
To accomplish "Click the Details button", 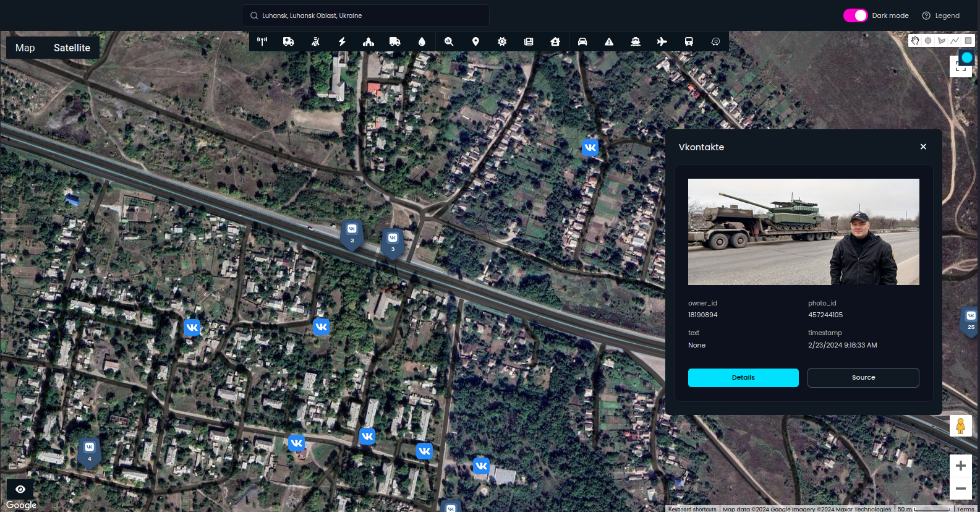I will (743, 378).
